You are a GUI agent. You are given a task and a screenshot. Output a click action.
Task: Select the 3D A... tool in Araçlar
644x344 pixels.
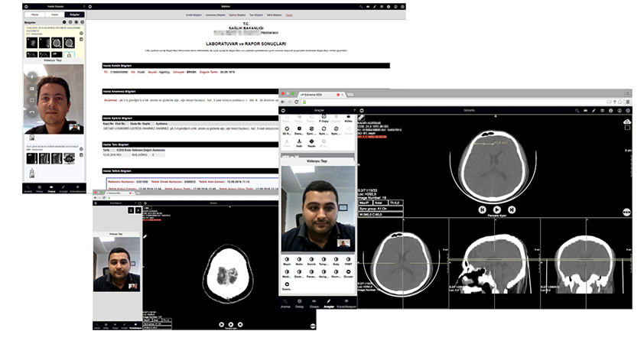click(287, 131)
